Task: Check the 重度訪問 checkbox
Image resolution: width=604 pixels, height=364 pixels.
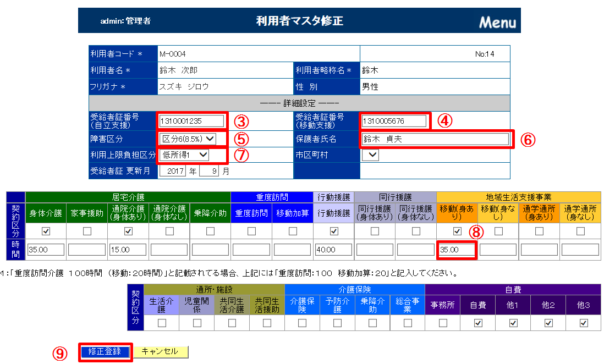Action: 251,231
